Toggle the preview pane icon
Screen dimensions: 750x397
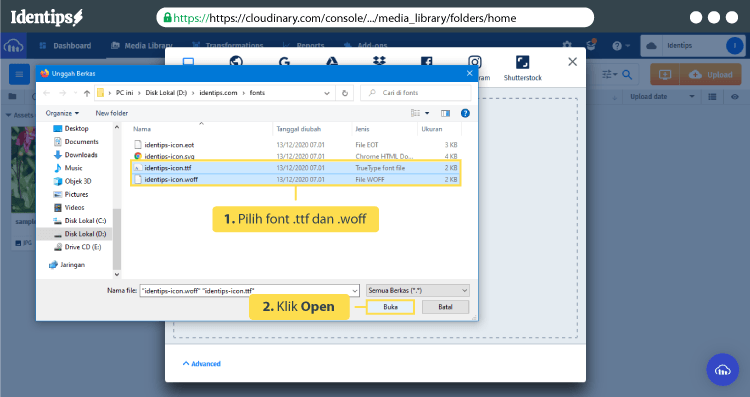tap(445, 113)
